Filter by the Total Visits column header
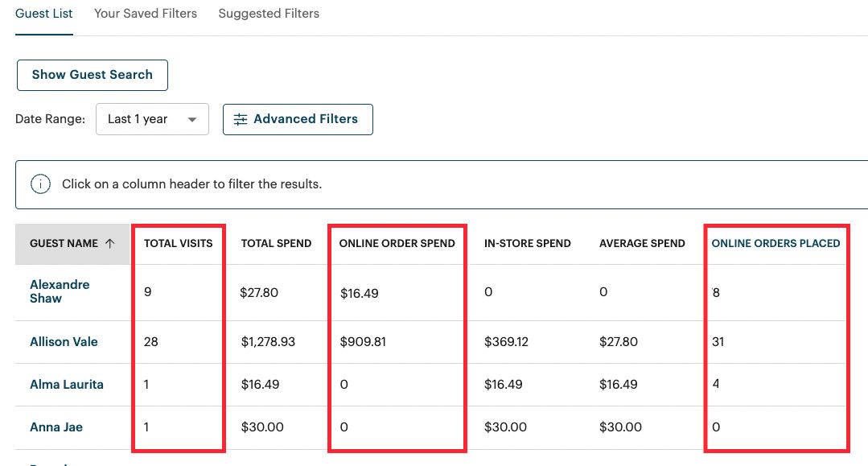Screen dimensions: 868x466 click(x=178, y=242)
